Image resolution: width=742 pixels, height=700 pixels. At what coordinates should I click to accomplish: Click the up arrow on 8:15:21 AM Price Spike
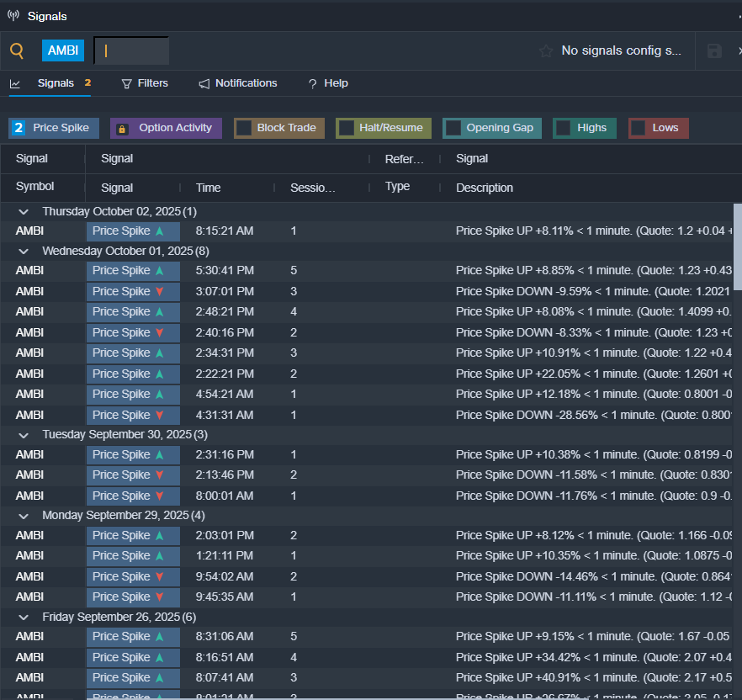pos(159,231)
